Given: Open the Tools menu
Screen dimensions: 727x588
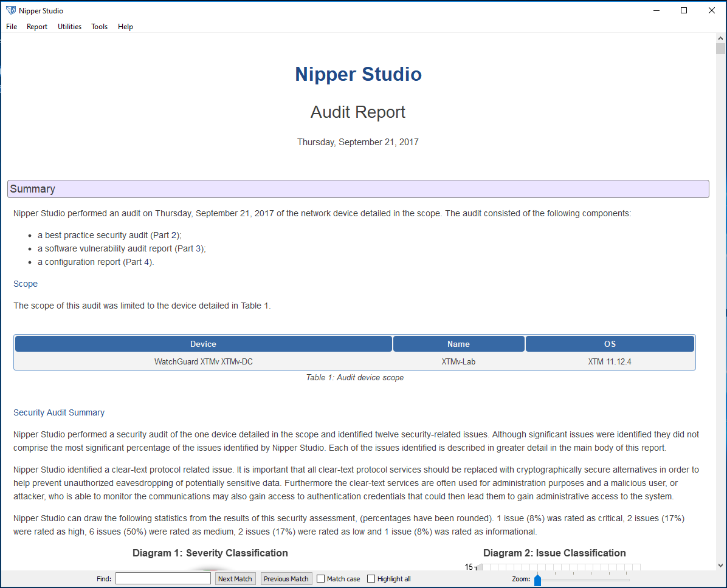Looking at the screenshot, I should (100, 27).
